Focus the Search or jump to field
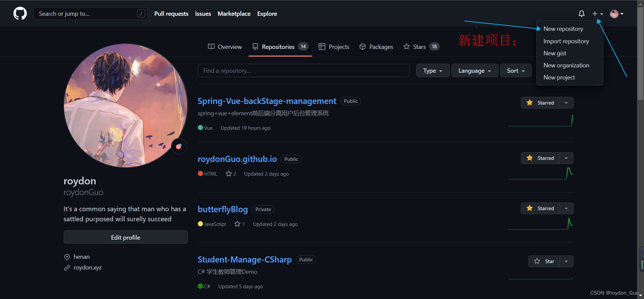644x299 pixels. (91, 14)
